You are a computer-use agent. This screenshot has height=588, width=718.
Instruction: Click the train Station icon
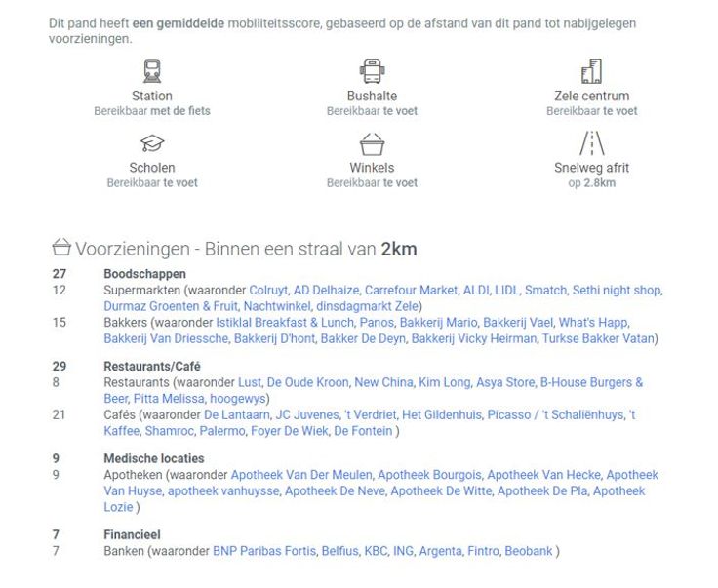pos(152,71)
